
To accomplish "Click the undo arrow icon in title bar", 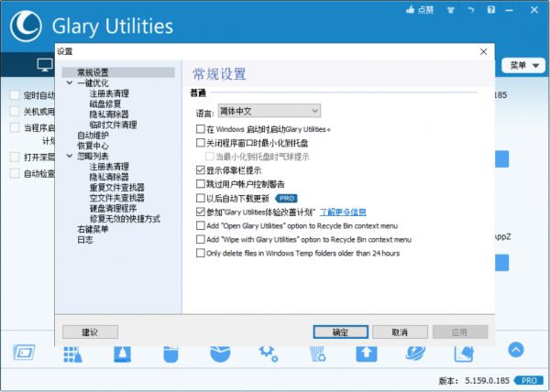I will [x=471, y=10].
